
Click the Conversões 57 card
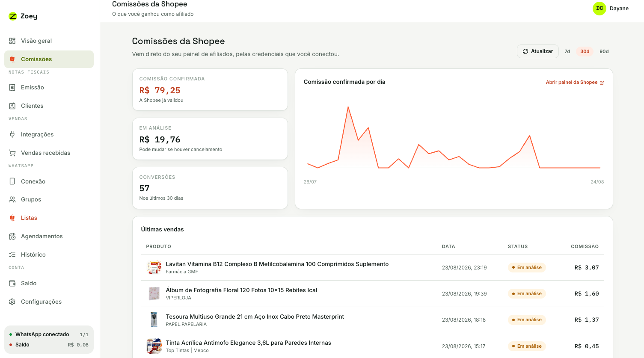click(x=210, y=188)
